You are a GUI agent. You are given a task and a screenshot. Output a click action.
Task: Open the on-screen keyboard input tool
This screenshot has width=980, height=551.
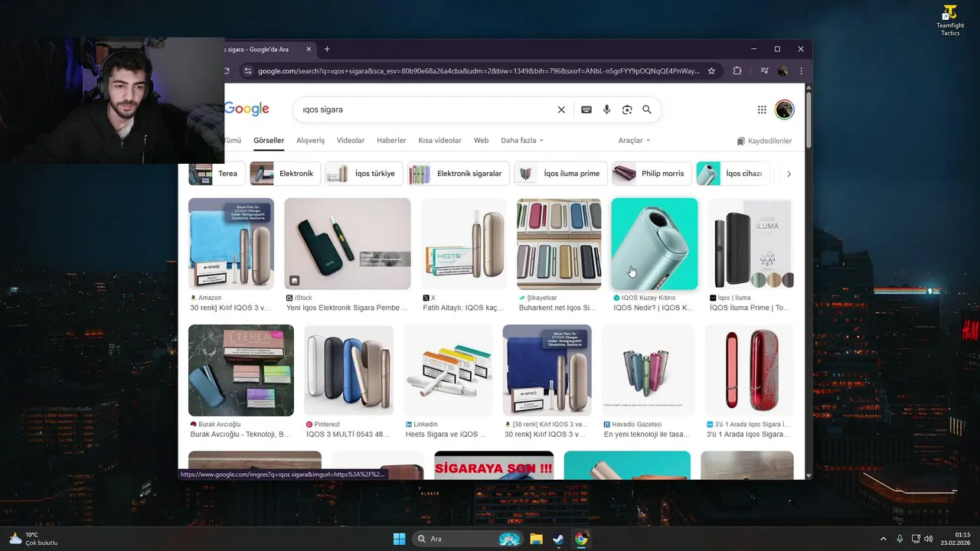(586, 109)
